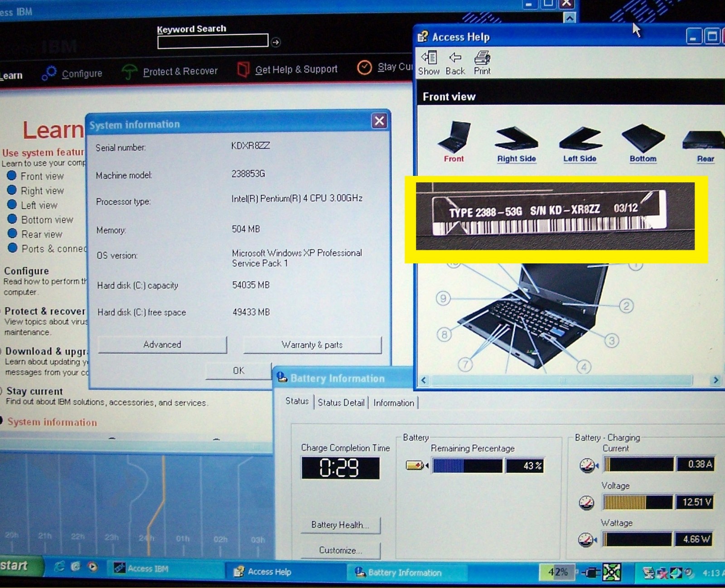Click the wattage gauge icon

coord(587,539)
